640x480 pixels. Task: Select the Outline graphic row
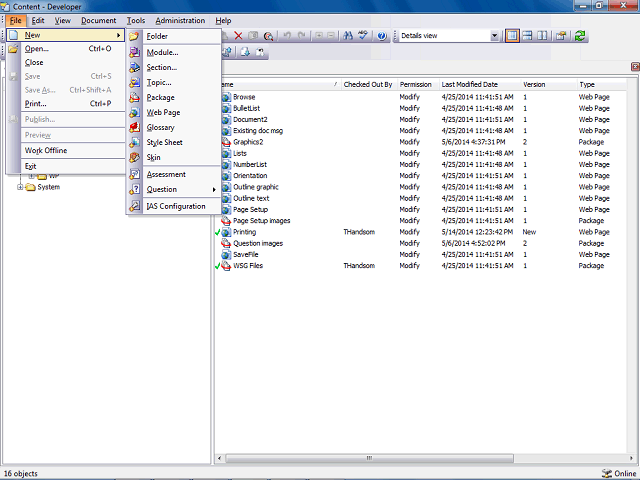(x=420, y=187)
